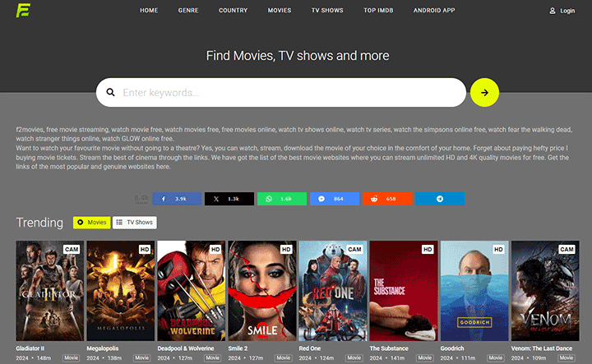Click the Megalopolis title link
The image size is (592, 364).
click(x=102, y=348)
